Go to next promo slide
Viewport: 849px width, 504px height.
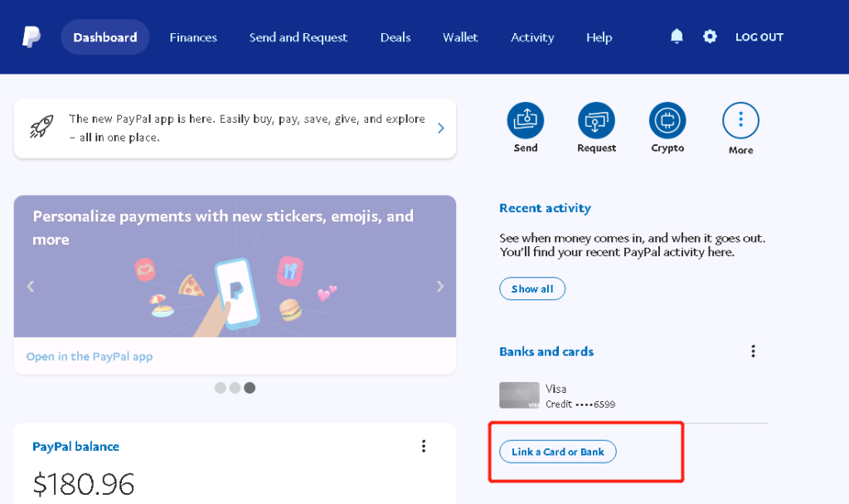pos(439,286)
